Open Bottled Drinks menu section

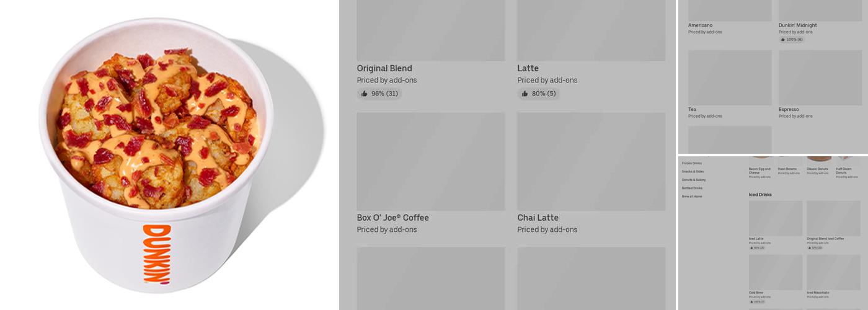pyautogui.click(x=692, y=188)
